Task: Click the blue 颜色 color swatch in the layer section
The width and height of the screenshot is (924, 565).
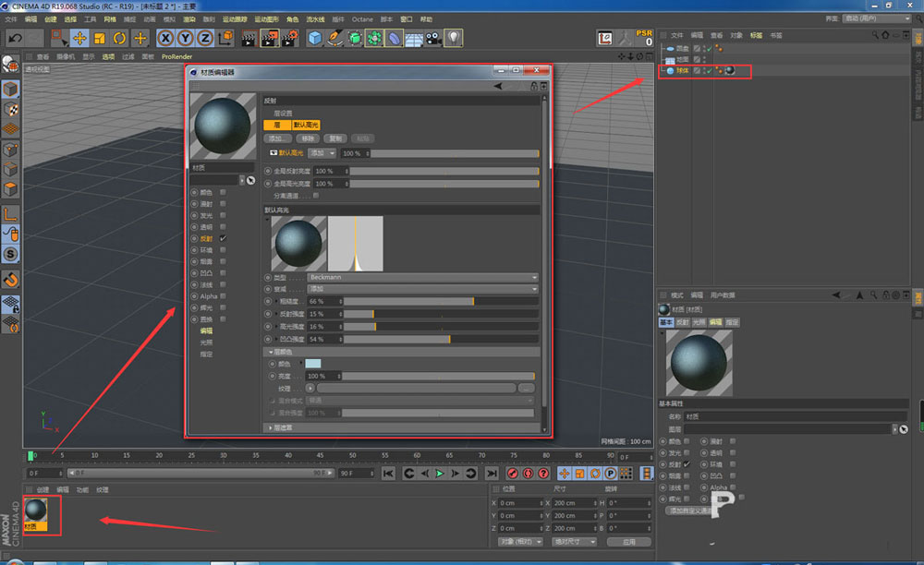Action: click(x=312, y=362)
